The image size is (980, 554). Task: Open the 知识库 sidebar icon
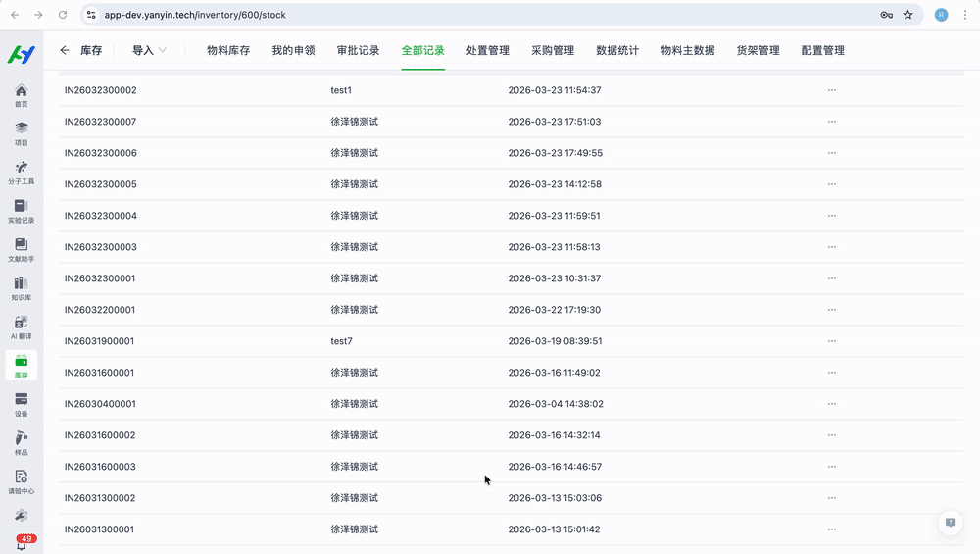[x=21, y=285]
